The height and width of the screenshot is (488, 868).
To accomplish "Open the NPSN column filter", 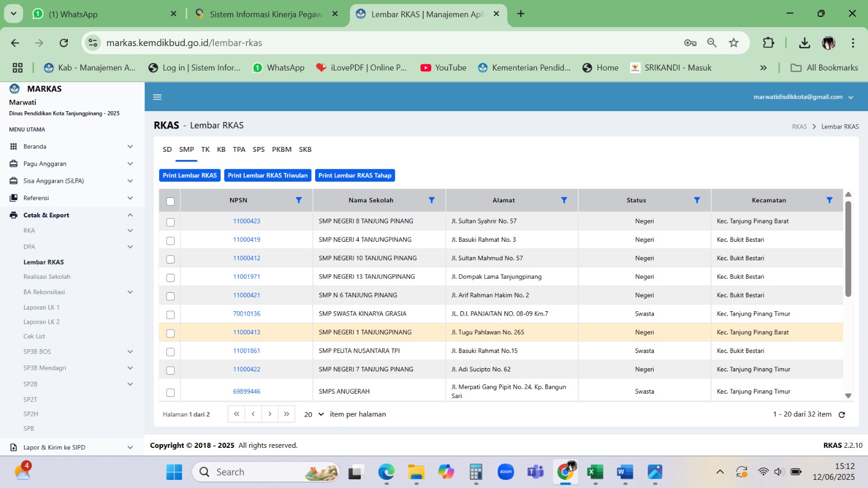I will coord(298,200).
